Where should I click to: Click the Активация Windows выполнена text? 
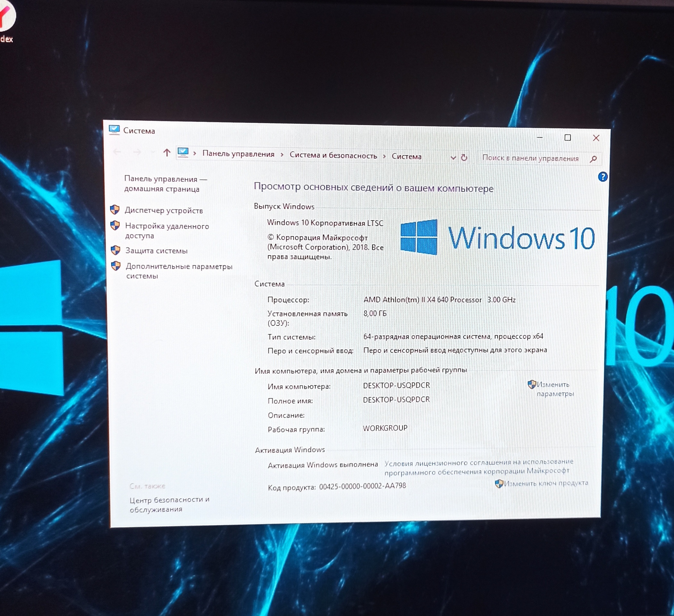tap(323, 465)
